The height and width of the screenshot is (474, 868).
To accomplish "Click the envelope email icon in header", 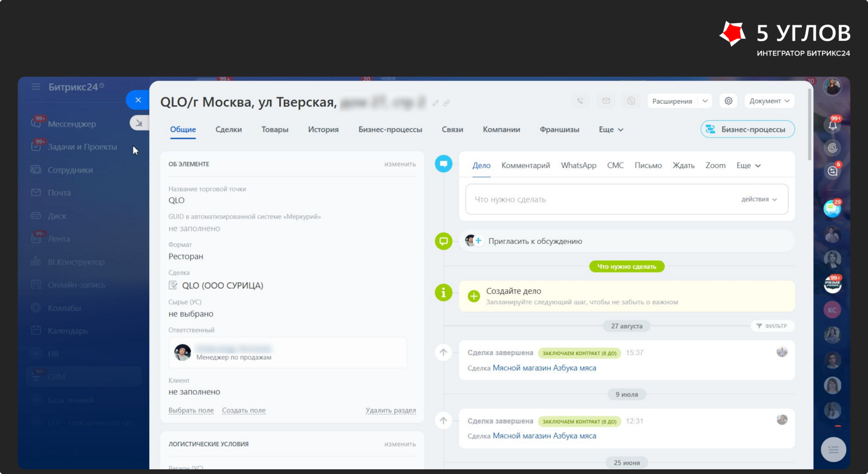I will point(606,101).
